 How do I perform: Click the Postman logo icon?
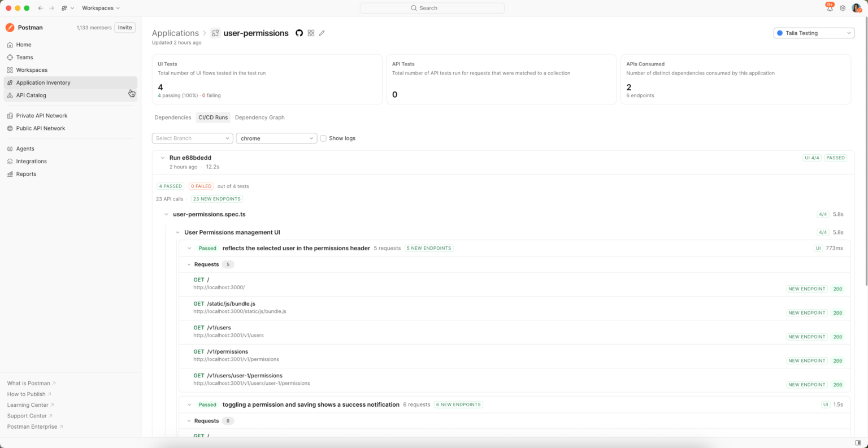pyautogui.click(x=10, y=27)
